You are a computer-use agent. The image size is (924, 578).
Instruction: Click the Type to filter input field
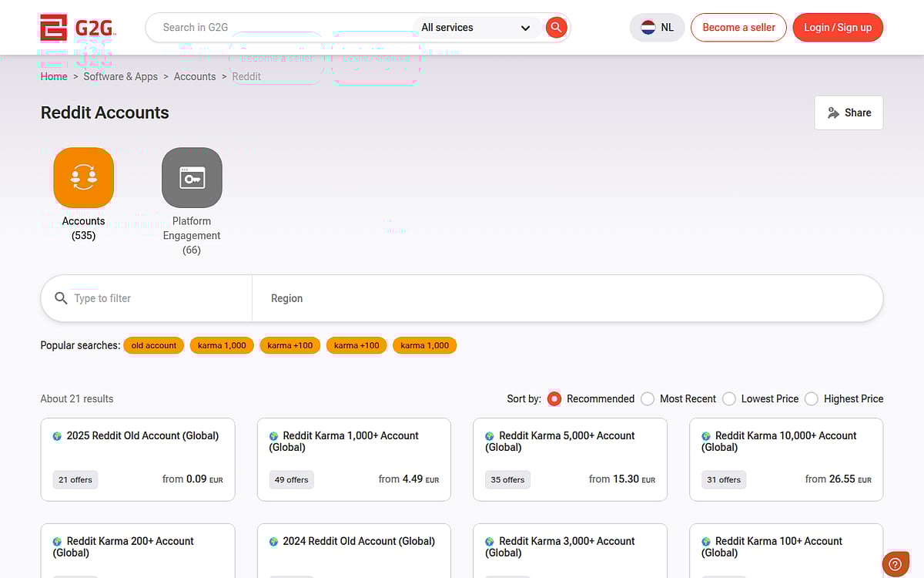tap(158, 298)
